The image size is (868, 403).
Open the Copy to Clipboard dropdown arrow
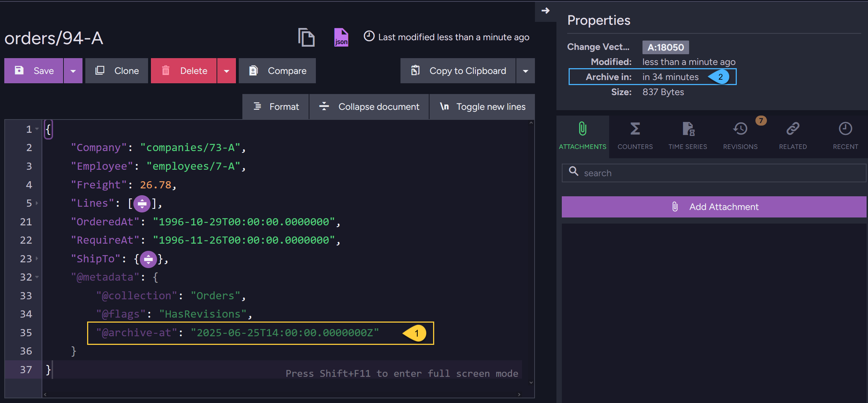point(526,71)
